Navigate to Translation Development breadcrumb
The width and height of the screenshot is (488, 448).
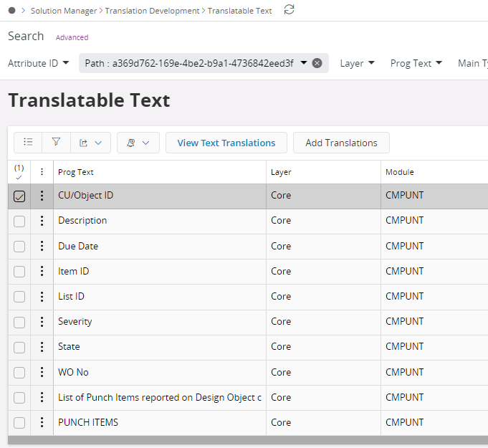point(152,11)
